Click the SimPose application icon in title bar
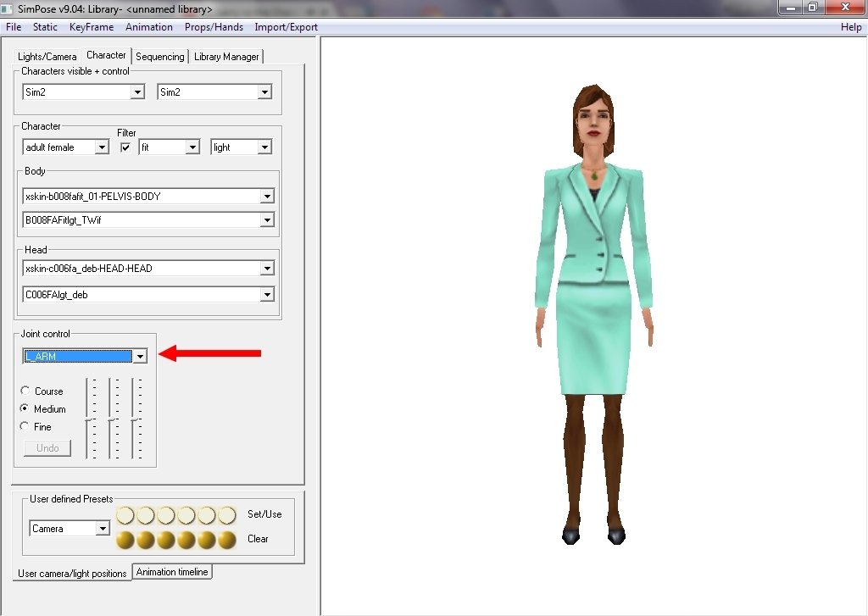 tap(8, 8)
